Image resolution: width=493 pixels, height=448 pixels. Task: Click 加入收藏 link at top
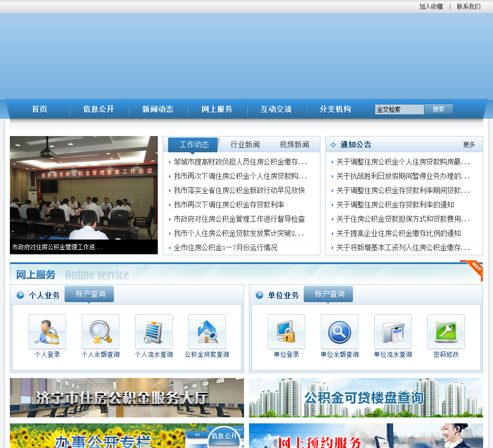click(x=431, y=6)
